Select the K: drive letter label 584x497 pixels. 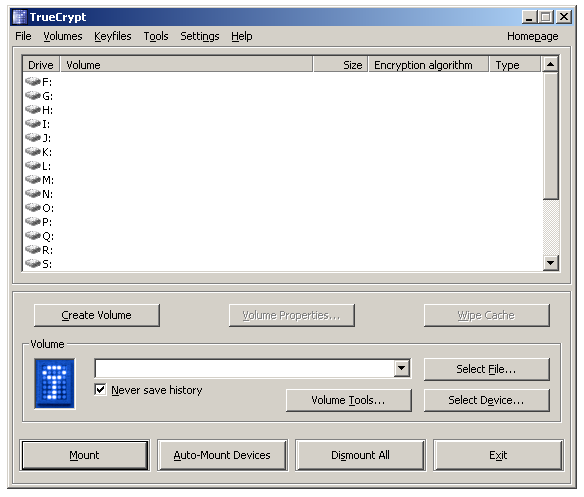pos(47,152)
